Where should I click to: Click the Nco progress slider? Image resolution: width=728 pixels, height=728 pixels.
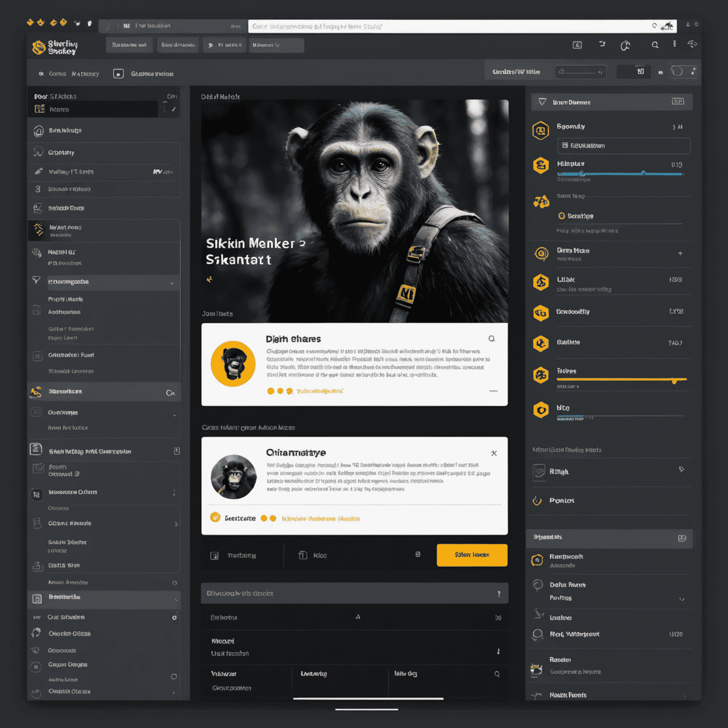click(621, 417)
